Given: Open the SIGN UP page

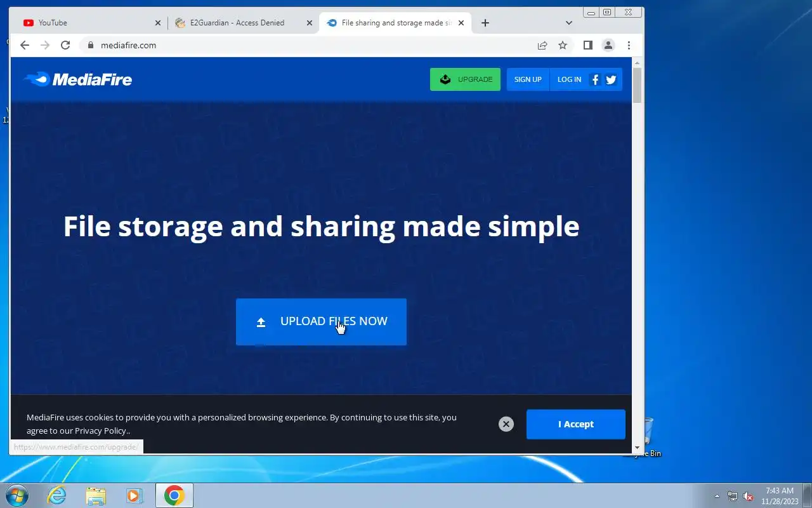Looking at the screenshot, I should click(x=528, y=79).
